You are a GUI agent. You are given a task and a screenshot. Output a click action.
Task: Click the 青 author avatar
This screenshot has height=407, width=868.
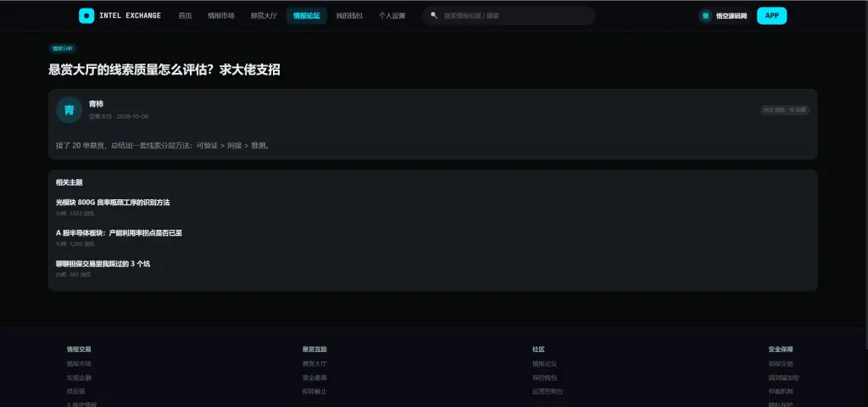pyautogui.click(x=70, y=109)
